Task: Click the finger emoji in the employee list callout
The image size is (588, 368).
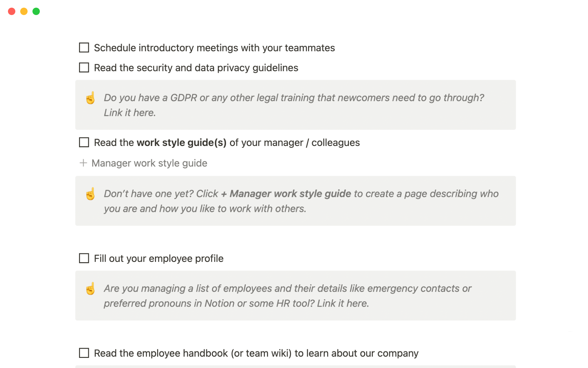Action: 90,289
